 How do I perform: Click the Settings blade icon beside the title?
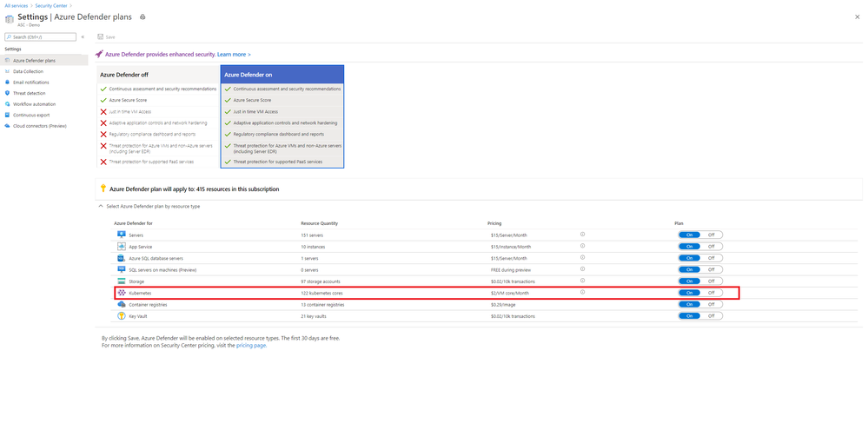click(x=9, y=19)
